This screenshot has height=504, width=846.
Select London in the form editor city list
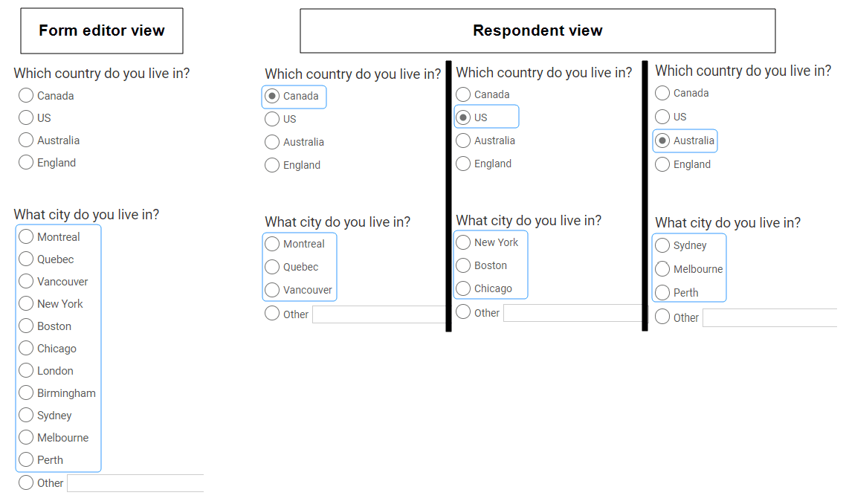pyautogui.click(x=27, y=370)
